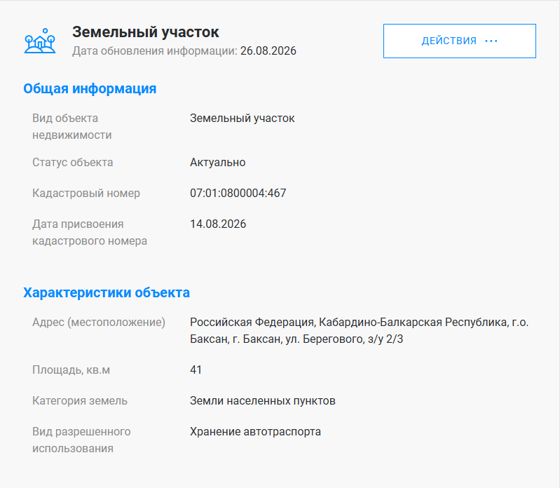Click label Адрес (местоположение)
The image size is (560, 488).
click(99, 322)
